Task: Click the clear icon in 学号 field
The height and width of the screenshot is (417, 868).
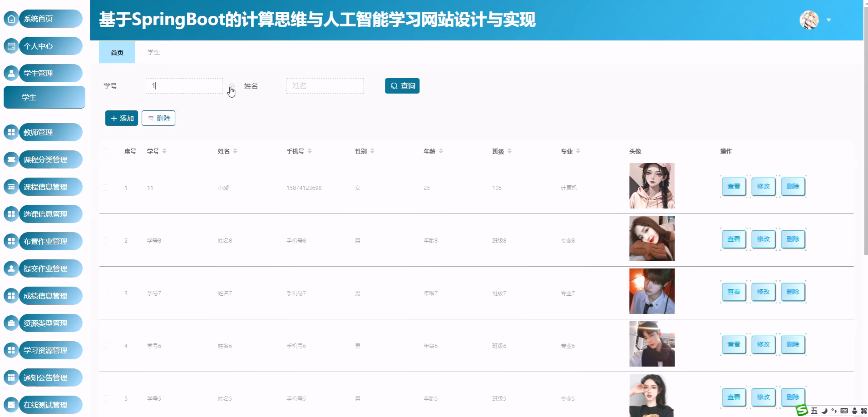Action: (232, 86)
